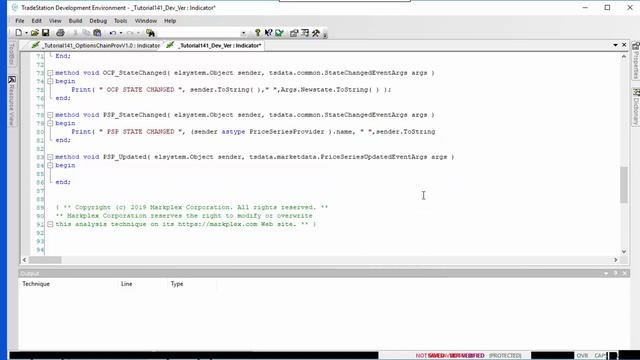The image size is (640, 360).
Task: Click the vertical scrollbar thumb in editor
Action: (x=624, y=184)
